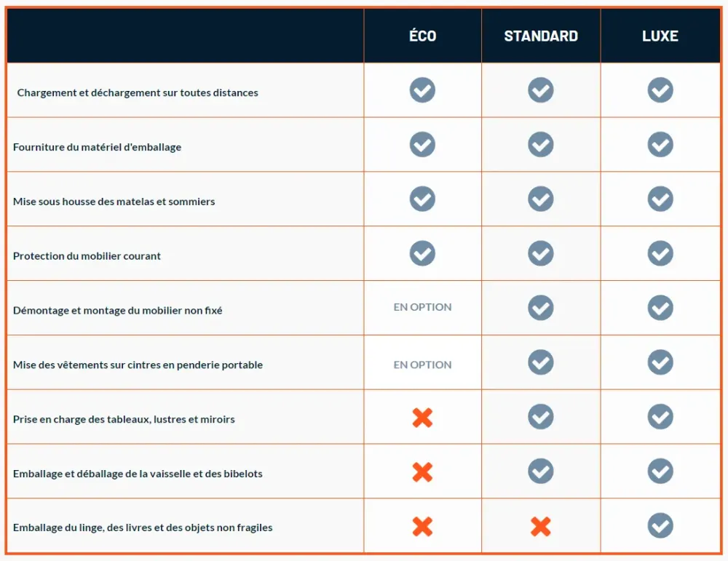The image size is (728, 561).
Task: Select the LUXE column header
Action: click(x=660, y=36)
